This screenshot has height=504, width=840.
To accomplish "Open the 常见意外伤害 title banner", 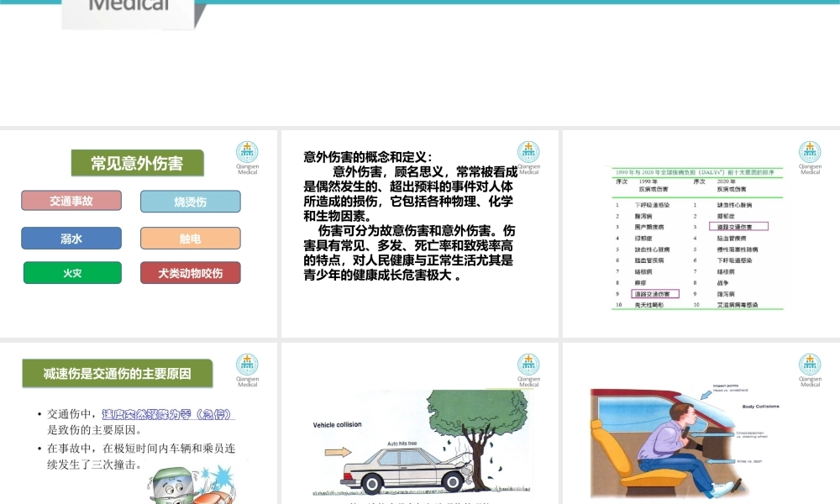I will 137,162.
